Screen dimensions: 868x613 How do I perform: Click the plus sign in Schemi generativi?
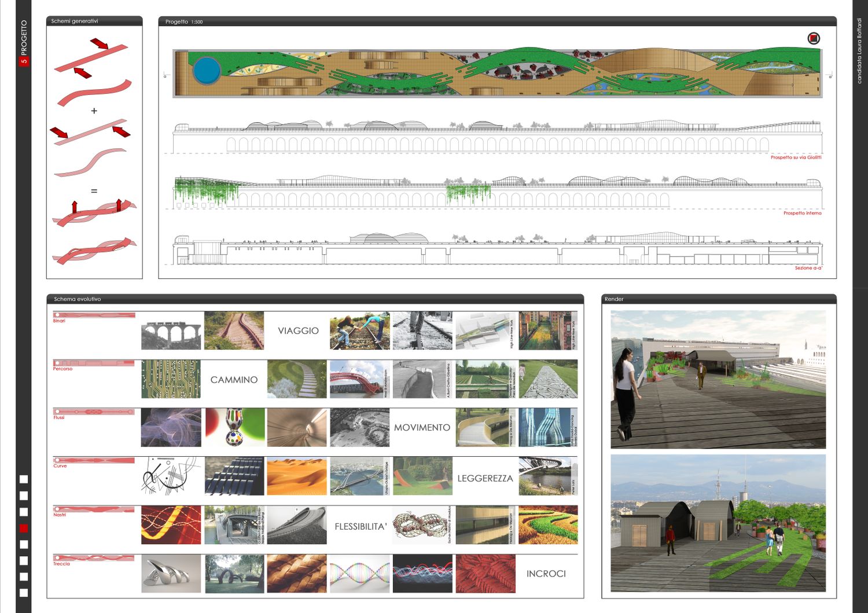coord(94,111)
